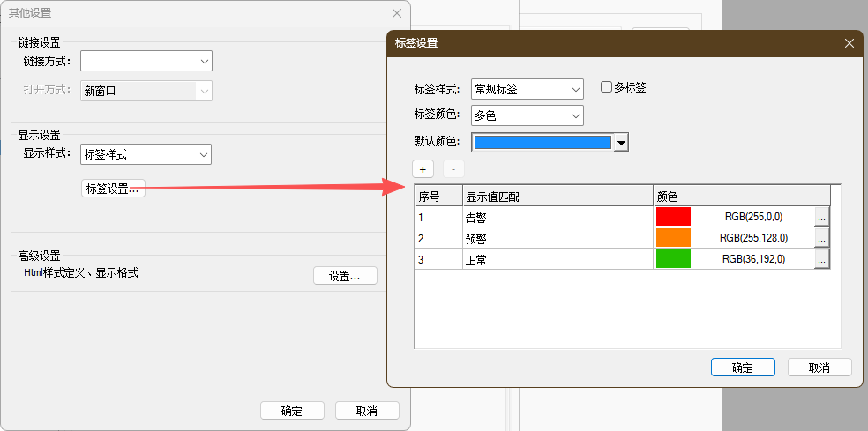
Task: Click the plus button to add label row
Action: (423, 168)
